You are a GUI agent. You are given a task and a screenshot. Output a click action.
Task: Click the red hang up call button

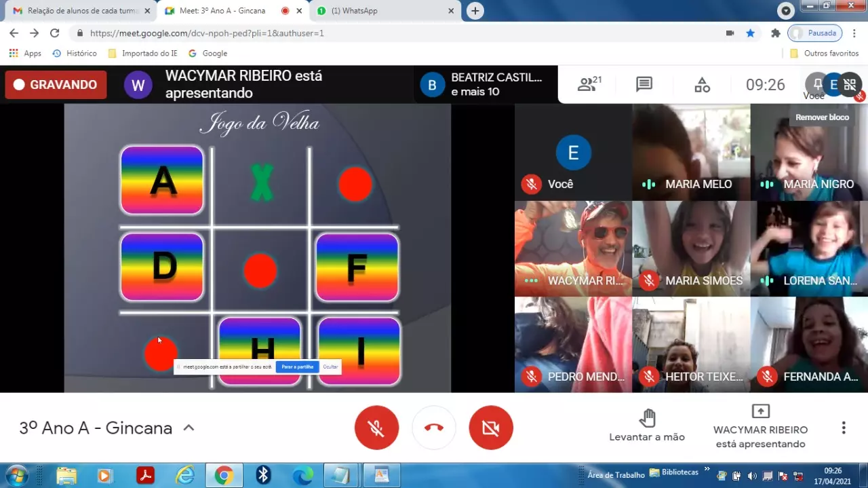point(434,428)
